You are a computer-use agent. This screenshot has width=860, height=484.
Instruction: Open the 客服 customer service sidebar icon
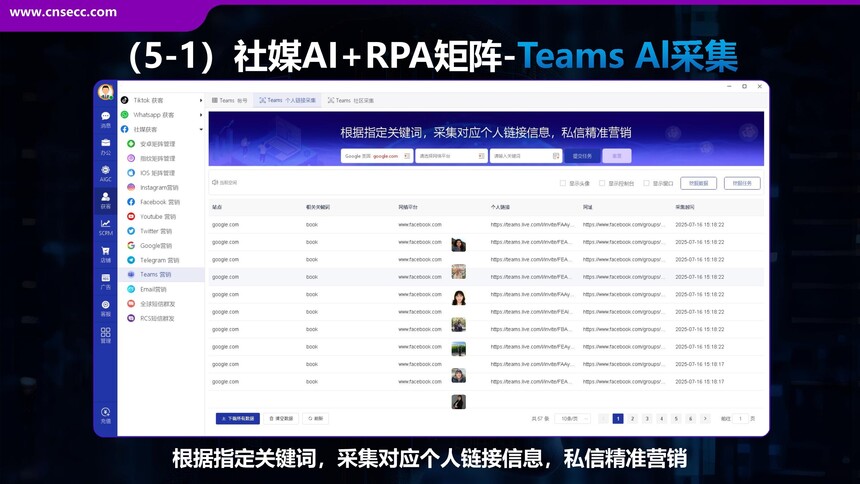pyautogui.click(x=105, y=308)
